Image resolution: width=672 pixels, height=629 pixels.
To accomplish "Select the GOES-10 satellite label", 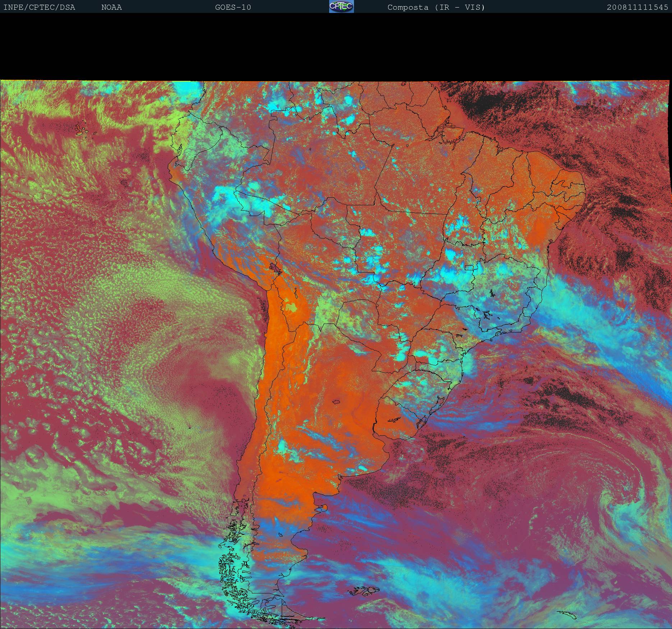I will pos(233,8).
